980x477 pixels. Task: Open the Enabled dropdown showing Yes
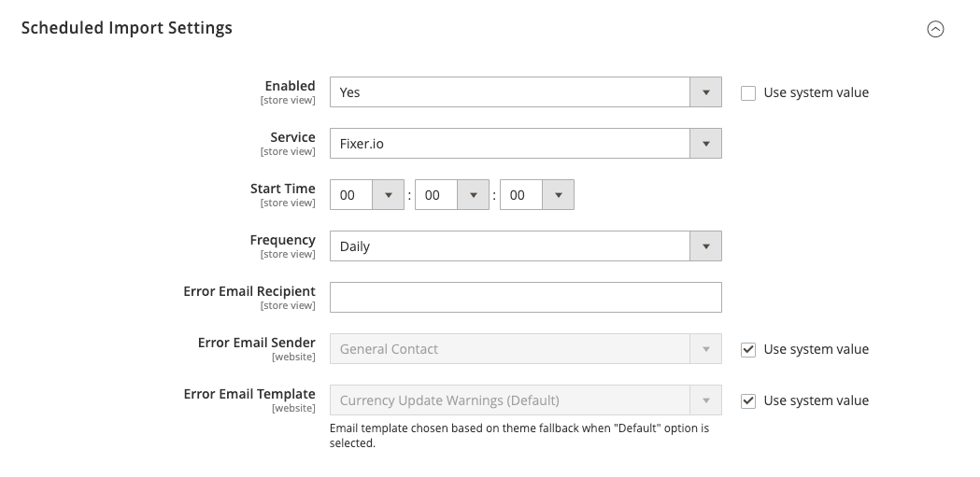[526, 91]
